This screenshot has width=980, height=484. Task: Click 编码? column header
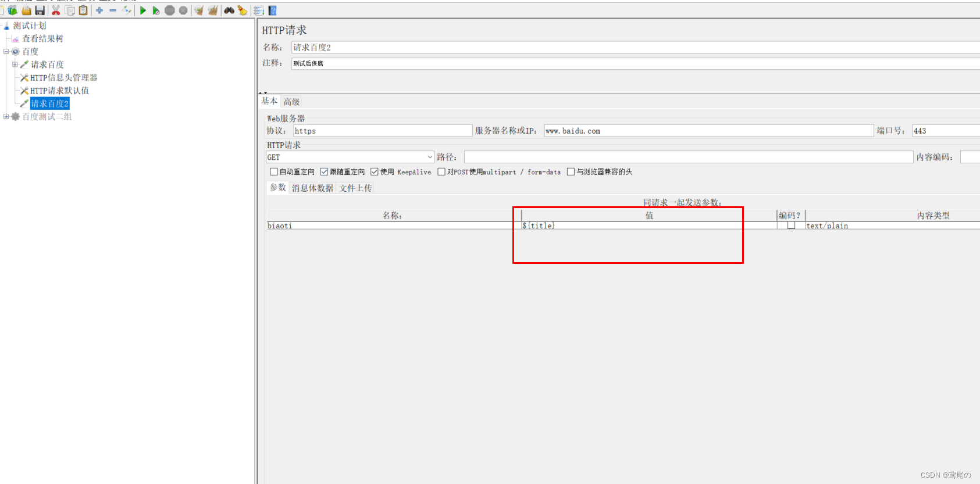pos(790,216)
